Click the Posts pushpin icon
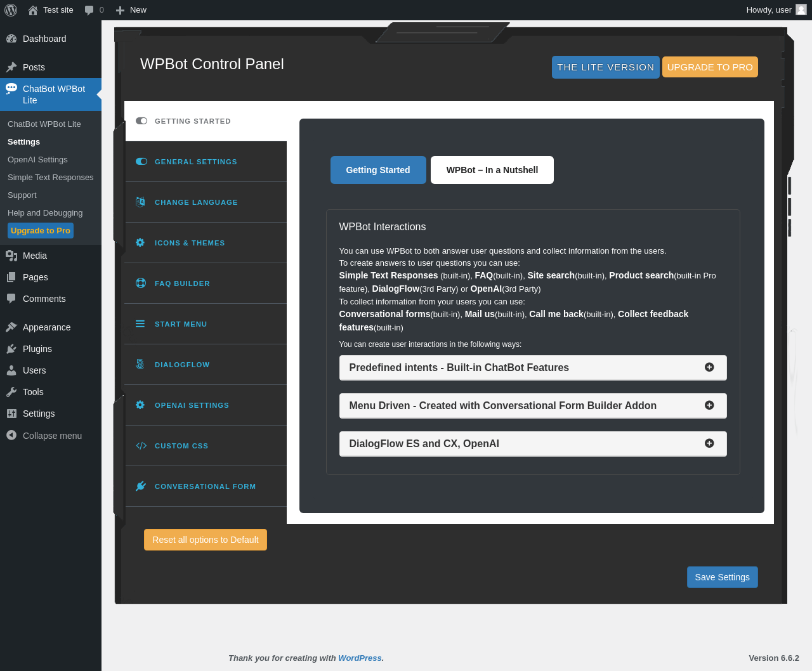812x671 pixels. (x=11, y=67)
